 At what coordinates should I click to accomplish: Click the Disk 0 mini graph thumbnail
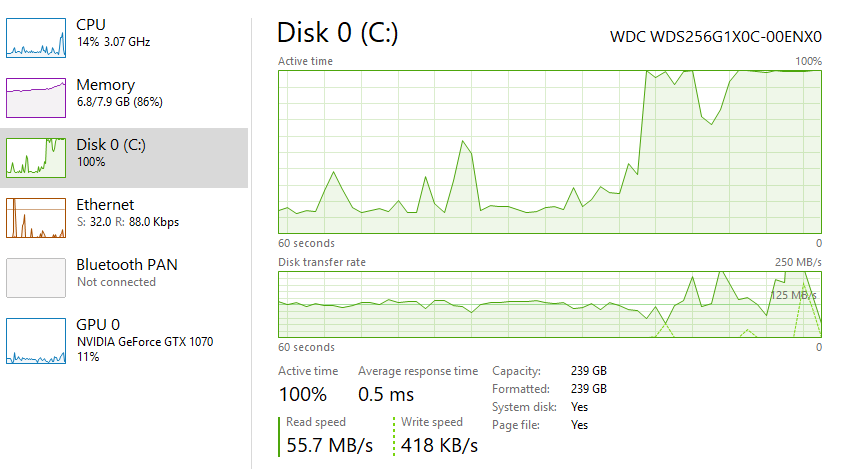36,158
